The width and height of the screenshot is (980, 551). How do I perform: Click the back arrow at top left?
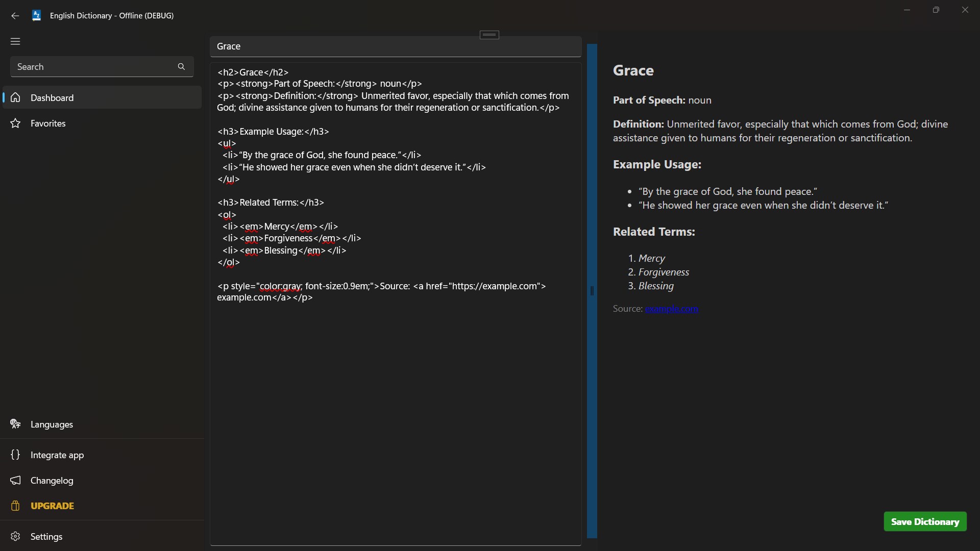(x=15, y=16)
